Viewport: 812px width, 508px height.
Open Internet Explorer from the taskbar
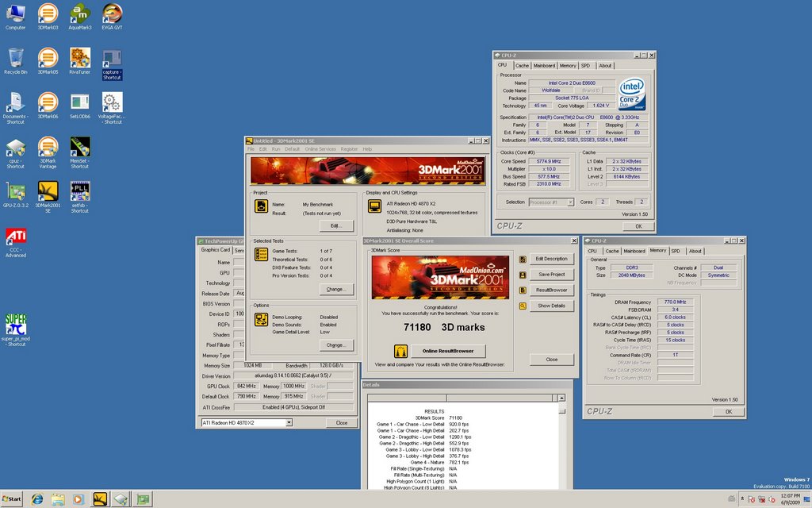click(x=36, y=499)
